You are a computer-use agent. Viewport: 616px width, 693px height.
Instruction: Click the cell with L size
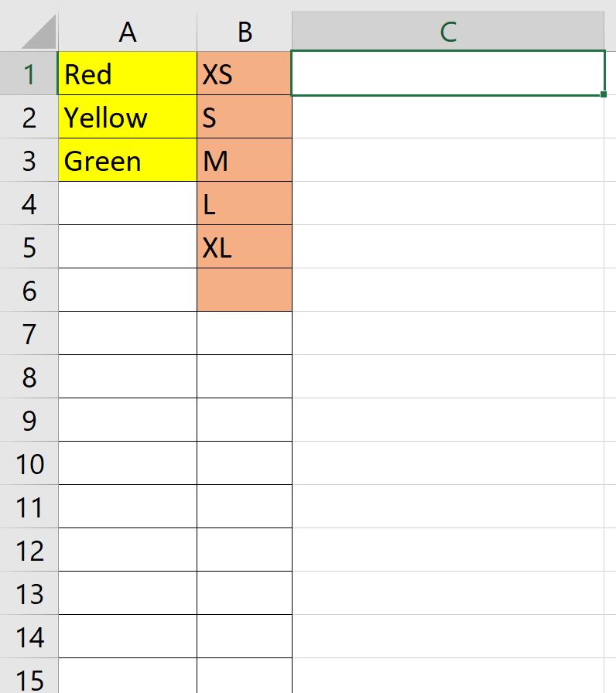tap(244, 204)
